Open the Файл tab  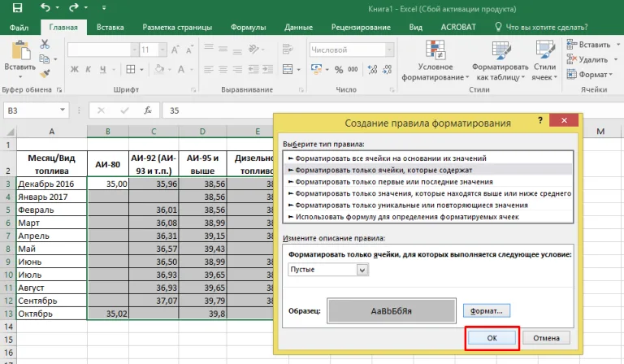(19, 28)
